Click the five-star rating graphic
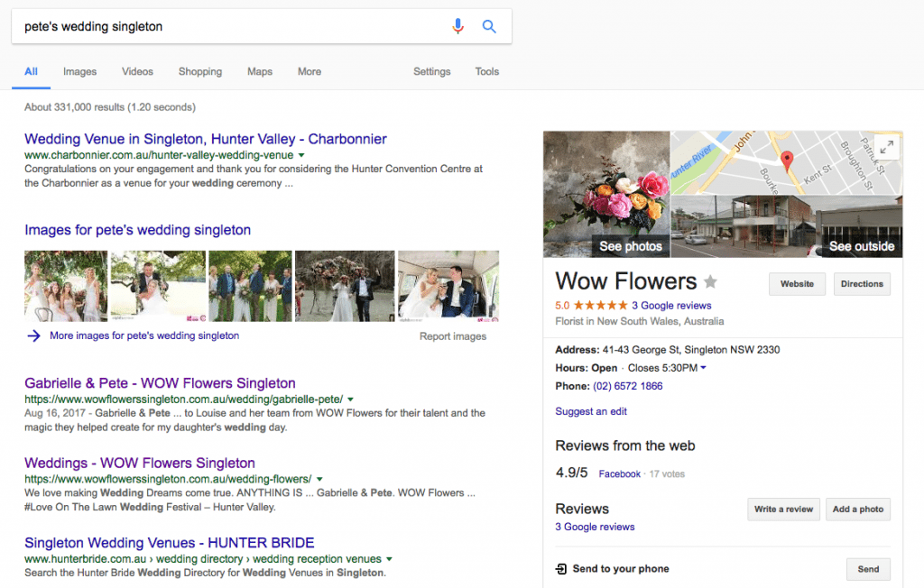924x588 pixels. [599, 306]
